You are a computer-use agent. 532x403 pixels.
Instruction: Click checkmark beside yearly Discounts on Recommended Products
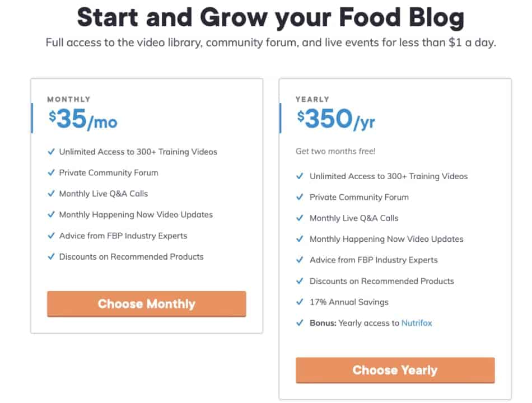pos(300,280)
